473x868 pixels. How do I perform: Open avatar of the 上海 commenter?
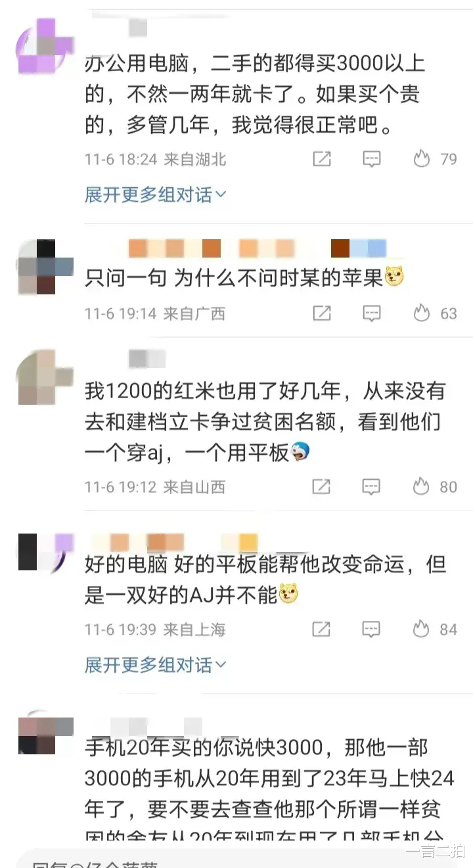point(45,553)
